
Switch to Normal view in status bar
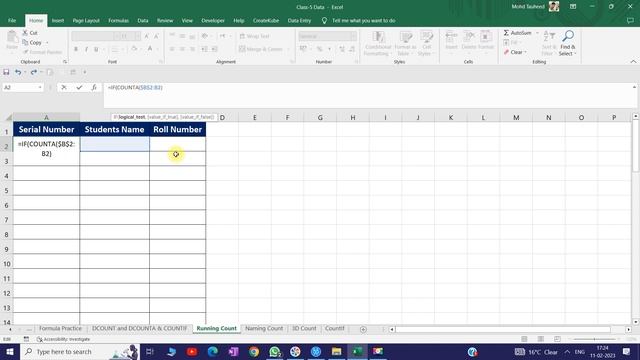(524, 339)
